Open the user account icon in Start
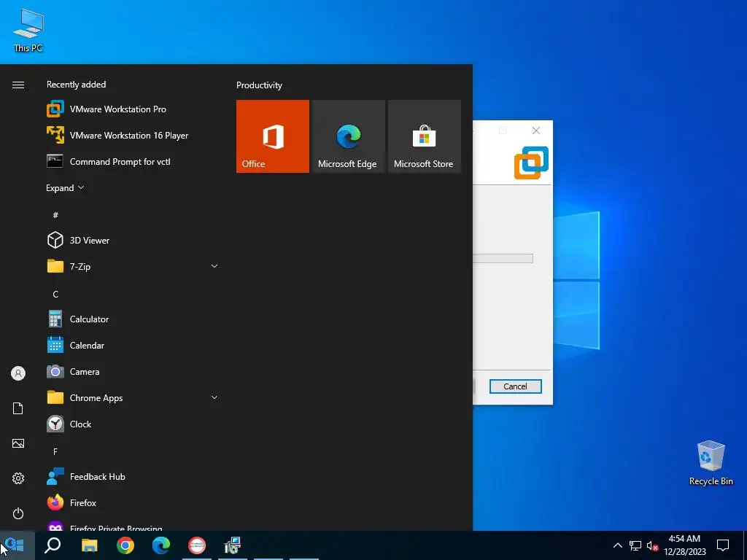Image resolution: width=747 pixels, height=560 pixels. click(x=18, y=373)
